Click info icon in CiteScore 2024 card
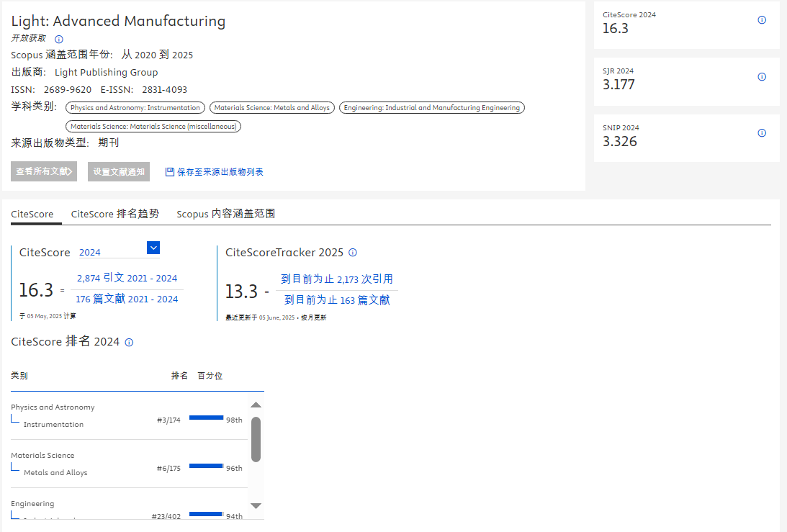Viewport: 787px width, 532px height. 762,20
